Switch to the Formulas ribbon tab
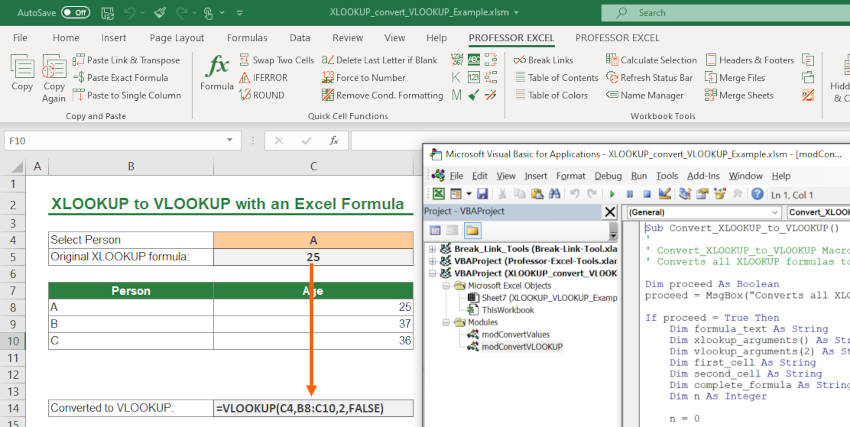 [247, 38]
